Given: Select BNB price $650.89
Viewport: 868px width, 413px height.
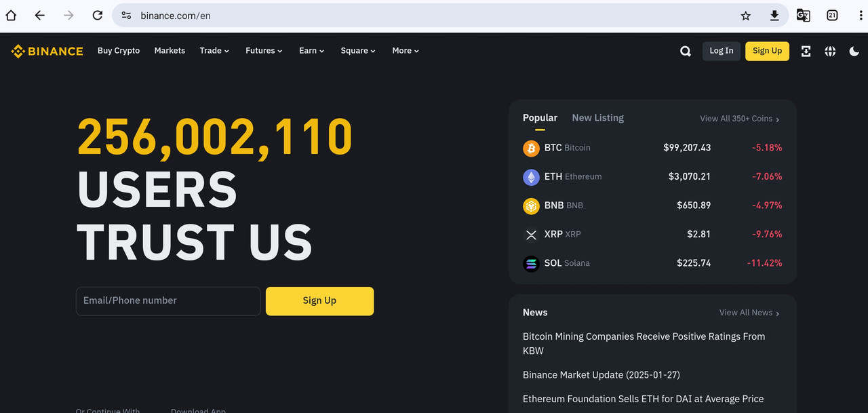Looking at the screenshot, I should tap(694, 205).
